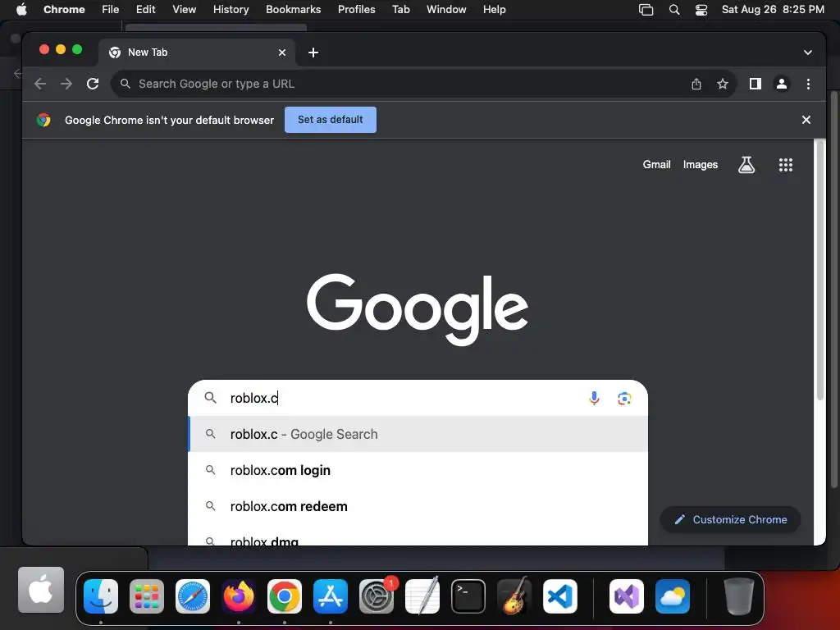Open the Apple menu

click(x=21, y=9)
